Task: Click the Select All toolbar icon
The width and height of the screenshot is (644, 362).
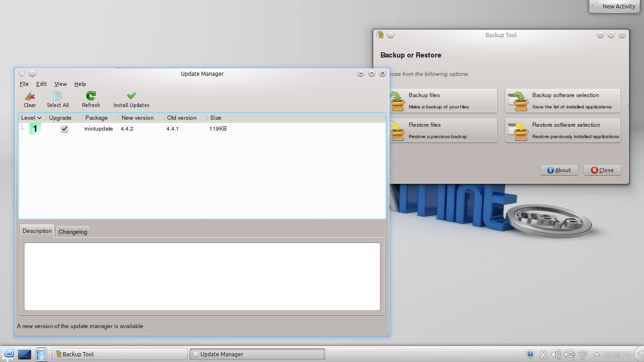Action: 58,96
